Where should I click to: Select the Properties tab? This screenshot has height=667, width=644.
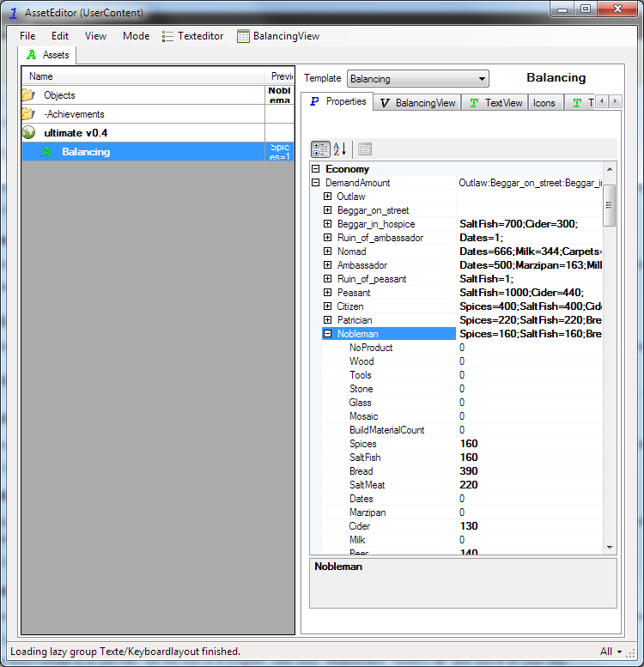coord(337,101)
